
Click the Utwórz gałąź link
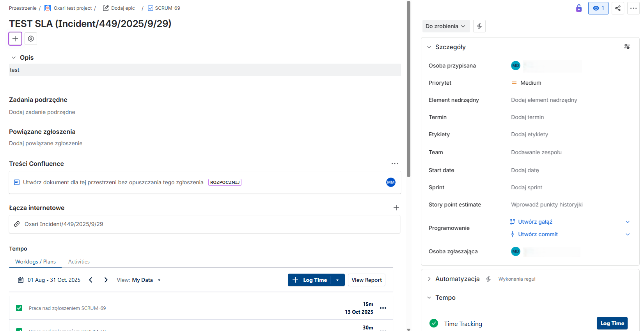535,222
